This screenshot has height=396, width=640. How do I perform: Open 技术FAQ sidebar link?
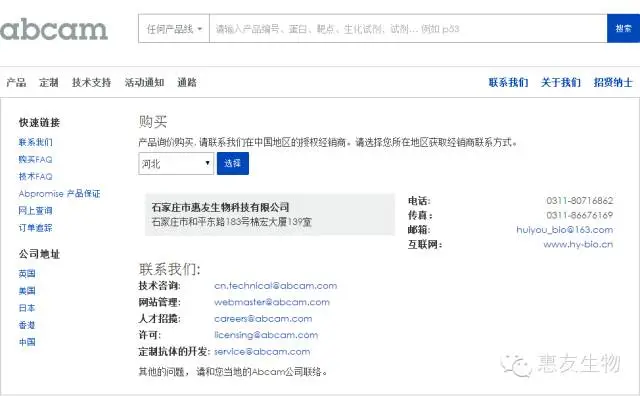[x=36, y=176]
